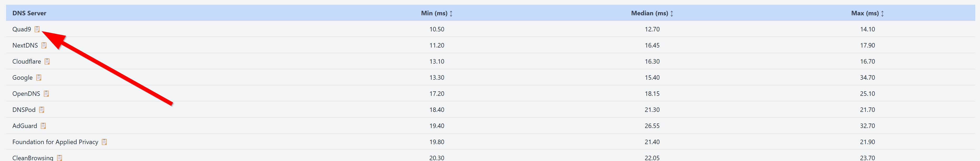Click the NextDNS min value 11.20
Viewport: 980px width, 161px height.
point(437,45)
